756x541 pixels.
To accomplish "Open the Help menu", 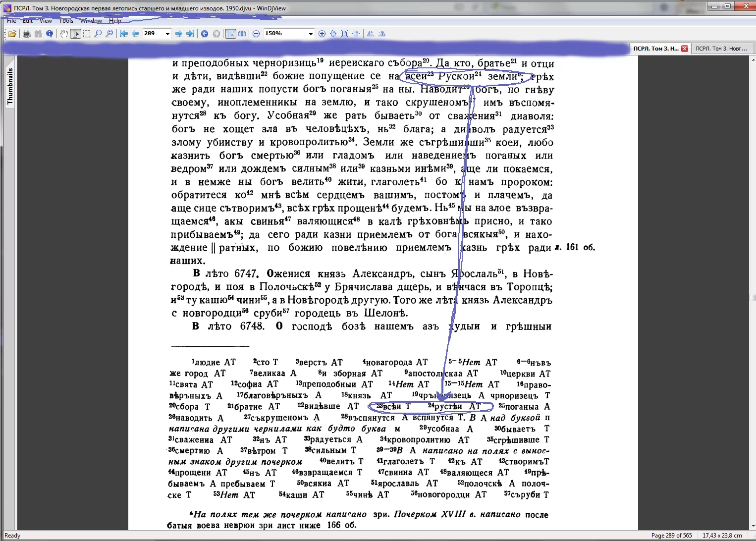I will [115, 21].
